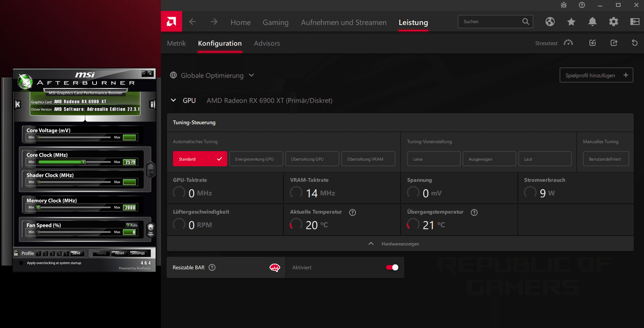Click the web browser globe icon
Image resolution: width=644 pixels, height=328 pixels.
pyautogui.click(x=550, y=22)
